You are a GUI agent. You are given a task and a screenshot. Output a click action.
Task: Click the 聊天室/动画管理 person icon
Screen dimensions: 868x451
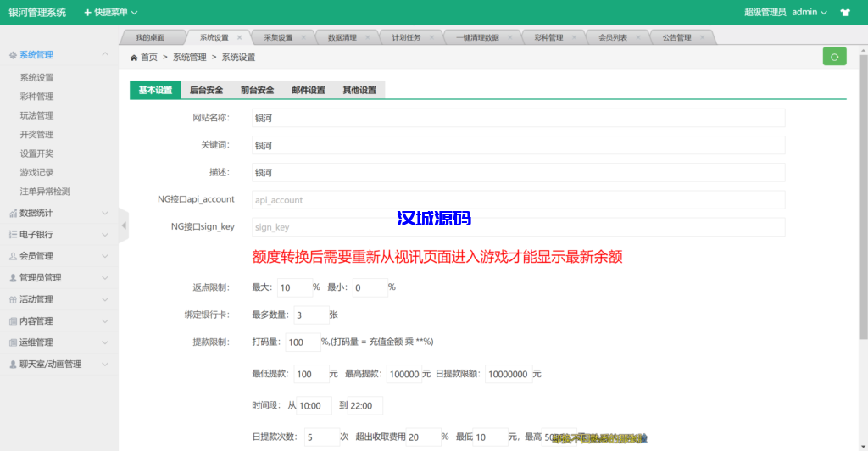click(x=13, y=365)
